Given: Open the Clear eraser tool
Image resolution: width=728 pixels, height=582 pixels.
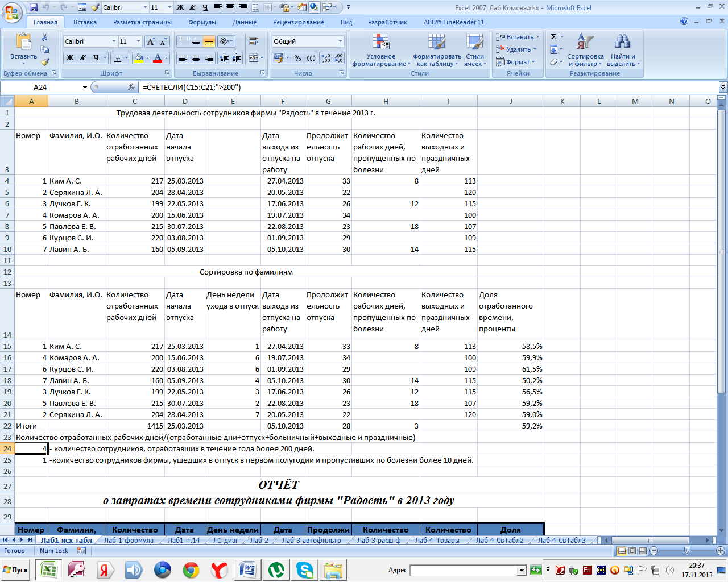Looking at the screenshot, I should [553, 62].
